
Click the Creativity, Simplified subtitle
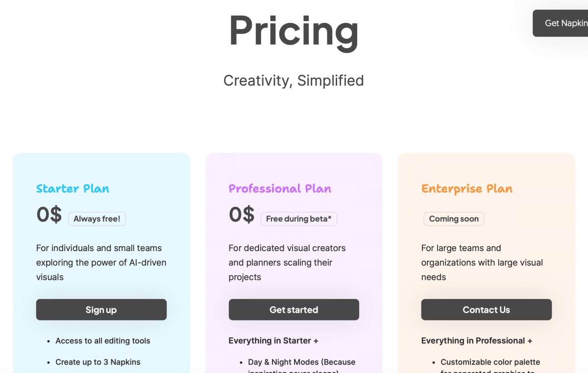[x=294, y=80]
